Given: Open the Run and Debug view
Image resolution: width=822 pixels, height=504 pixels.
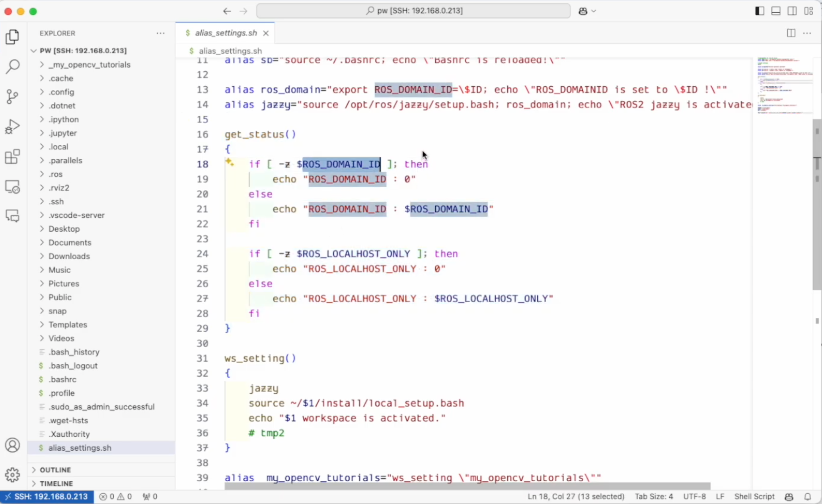Looking at the screenshot, I should [x=13, y=126].
